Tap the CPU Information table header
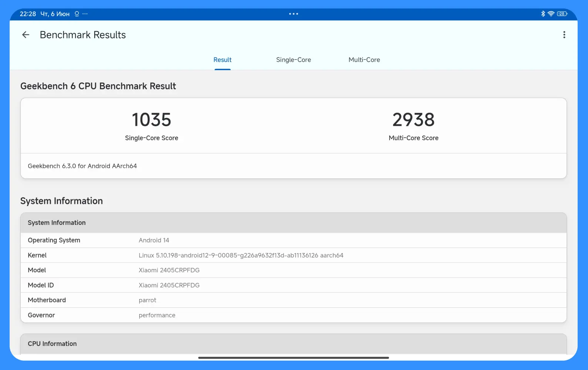This screenshot has width=588, height=370. coord(294,344)
